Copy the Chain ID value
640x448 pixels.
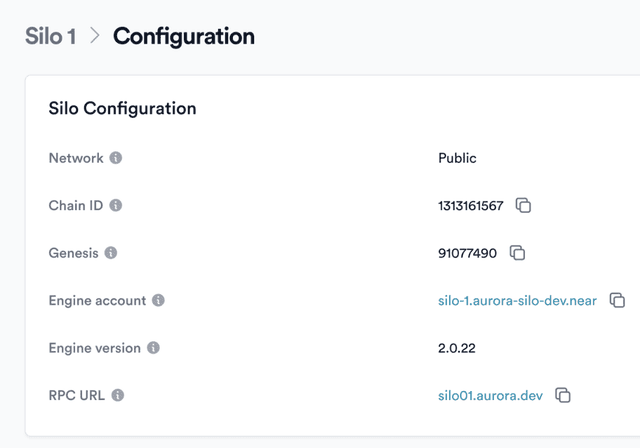tap(523, 205)
